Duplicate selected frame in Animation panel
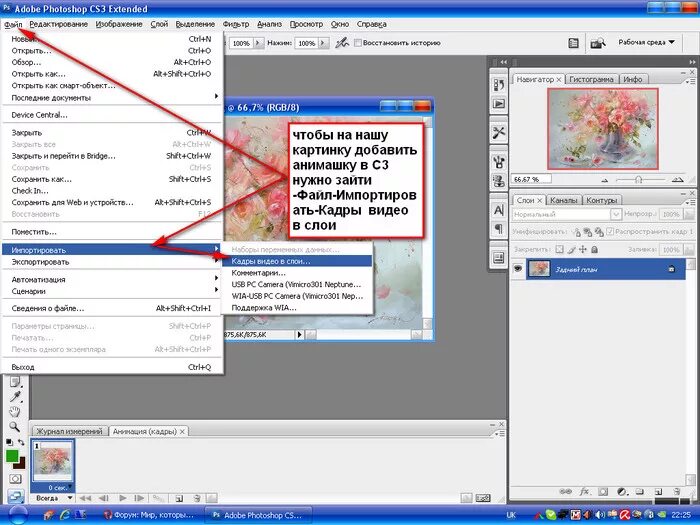Viewport: 700px width, 525px height. (179, 498)
